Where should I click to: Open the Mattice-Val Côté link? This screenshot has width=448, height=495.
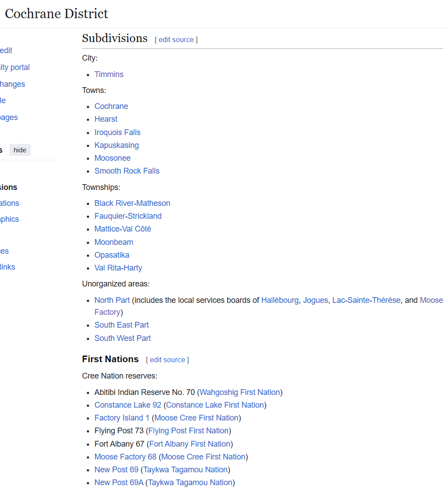tap(123, 229)
